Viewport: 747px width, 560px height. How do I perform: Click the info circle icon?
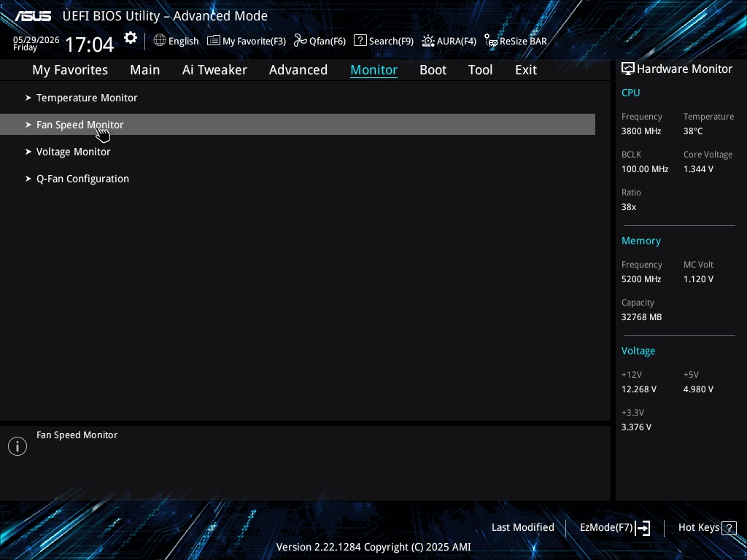coord(18,446)
